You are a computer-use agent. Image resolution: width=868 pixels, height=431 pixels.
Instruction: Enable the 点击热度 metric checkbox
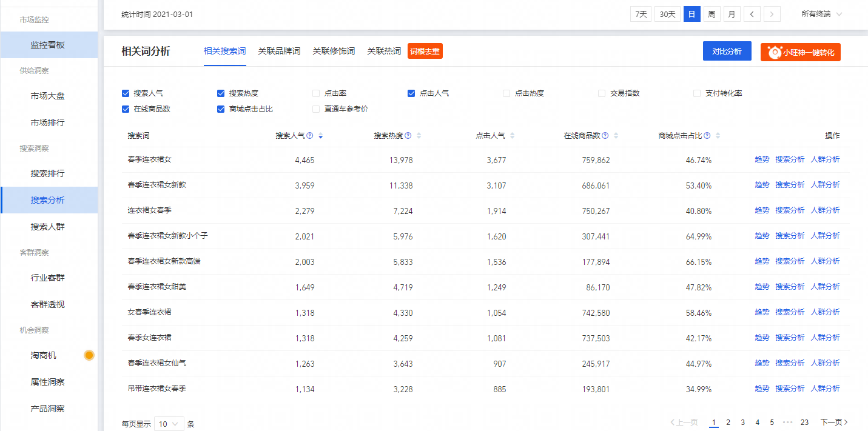pos(506,93)
